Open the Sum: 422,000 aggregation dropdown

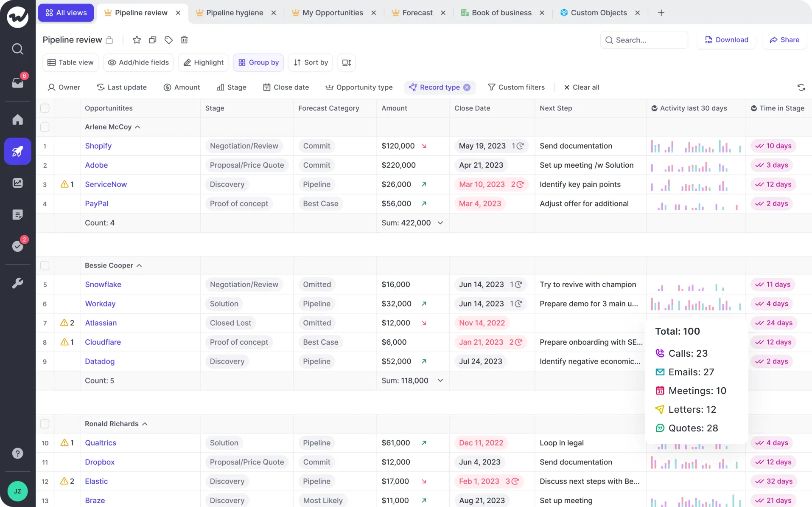(x=440, y=223)
